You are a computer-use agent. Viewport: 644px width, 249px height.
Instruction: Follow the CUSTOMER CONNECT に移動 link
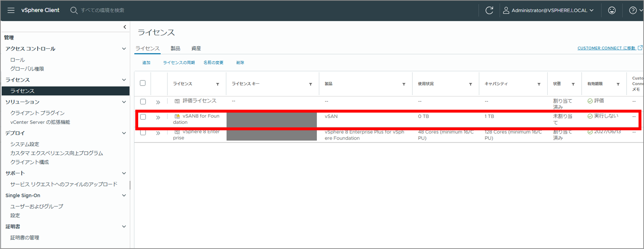click(606, 48)
